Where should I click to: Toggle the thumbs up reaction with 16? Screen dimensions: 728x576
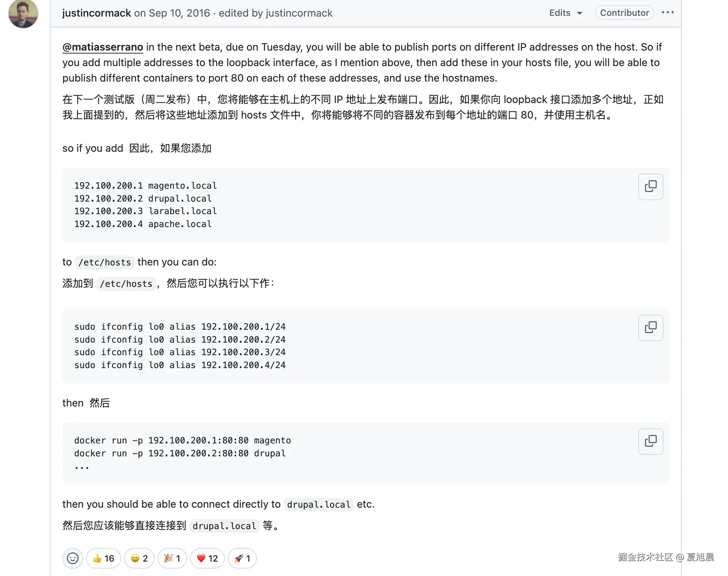pos(103,558)
